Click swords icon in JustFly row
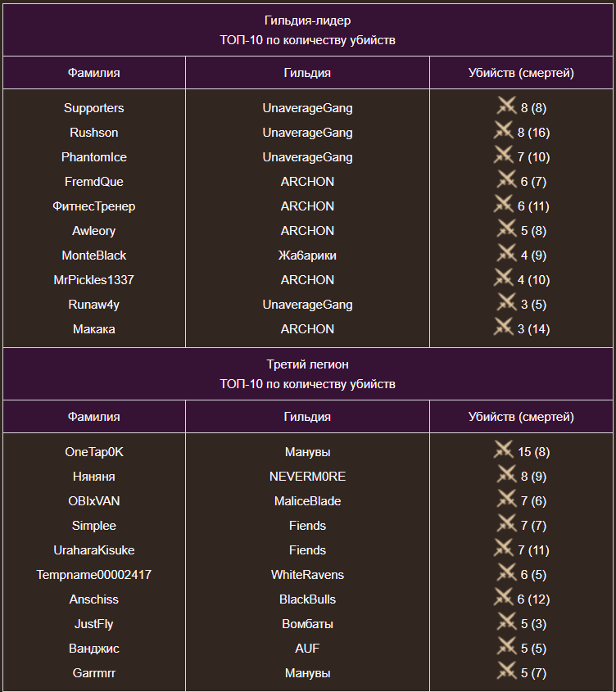Viewport: 616px width, 692px height. 506,622
